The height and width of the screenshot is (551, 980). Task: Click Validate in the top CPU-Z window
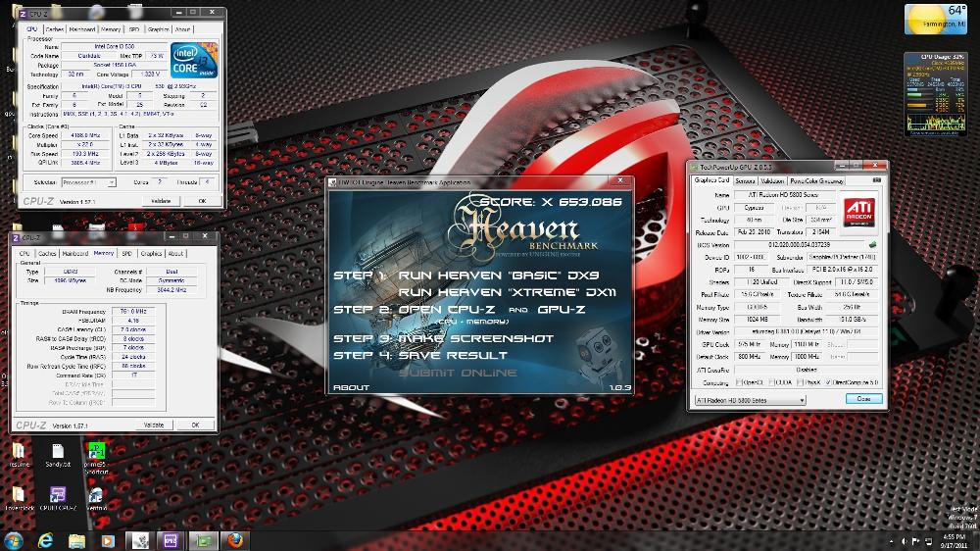[x=161, y=201]
